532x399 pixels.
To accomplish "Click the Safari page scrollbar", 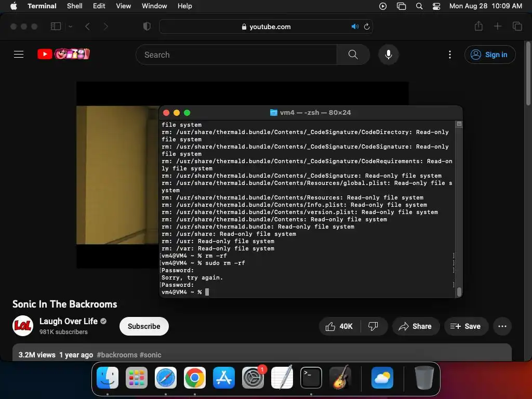I will pyautogui.click(x=528, y=73).
